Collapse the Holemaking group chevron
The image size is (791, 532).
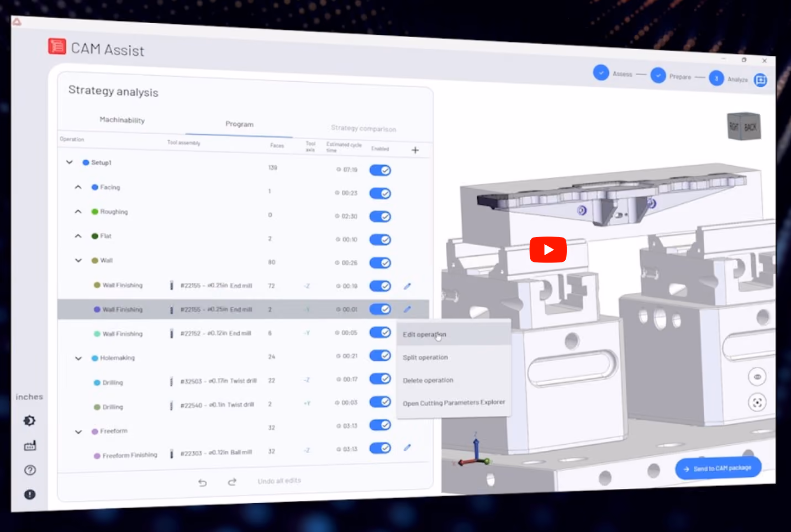pyautogui.click(x=78, y=359)
